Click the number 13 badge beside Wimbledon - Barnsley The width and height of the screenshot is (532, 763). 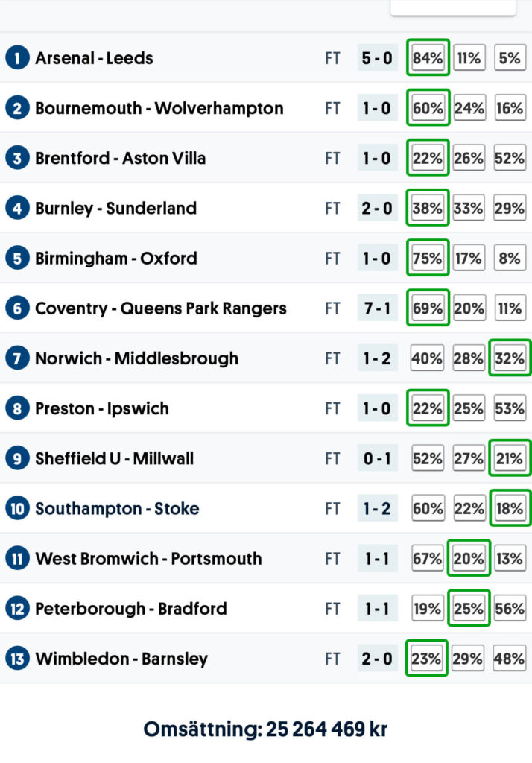pyautogui.click(x=16, y=659)
